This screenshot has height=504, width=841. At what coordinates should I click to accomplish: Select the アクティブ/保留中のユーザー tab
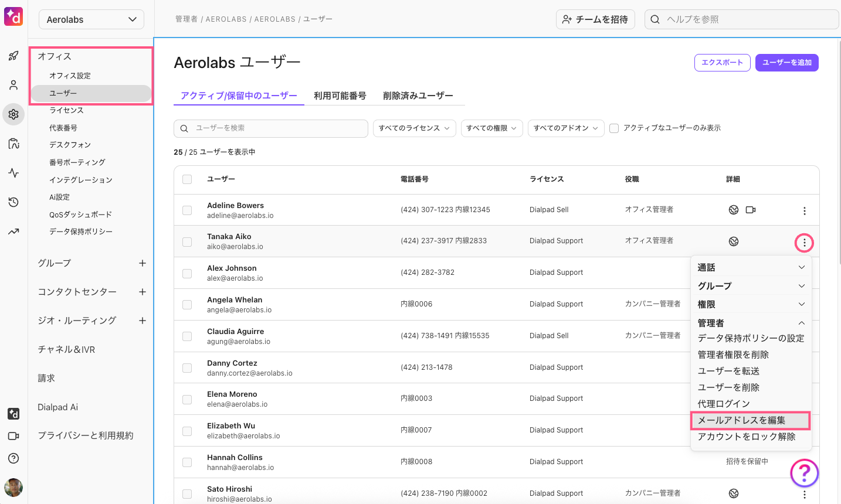click(239, 96)
